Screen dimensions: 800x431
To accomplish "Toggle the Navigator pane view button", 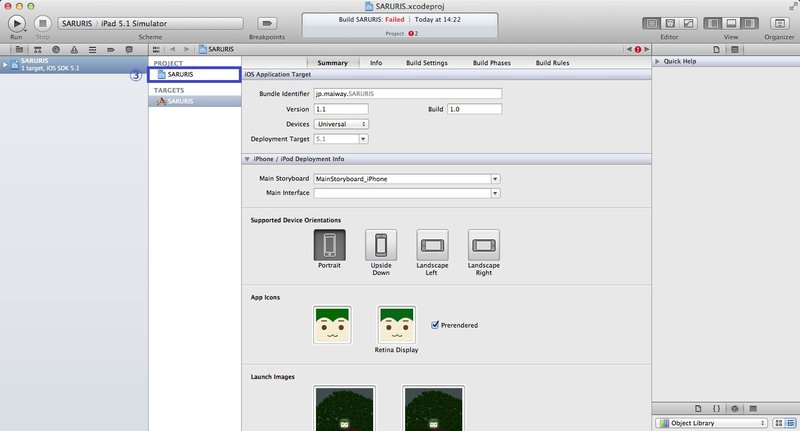I will click(713, 23).
